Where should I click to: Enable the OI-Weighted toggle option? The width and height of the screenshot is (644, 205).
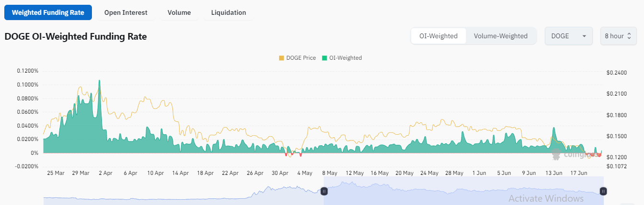[439, 36]
